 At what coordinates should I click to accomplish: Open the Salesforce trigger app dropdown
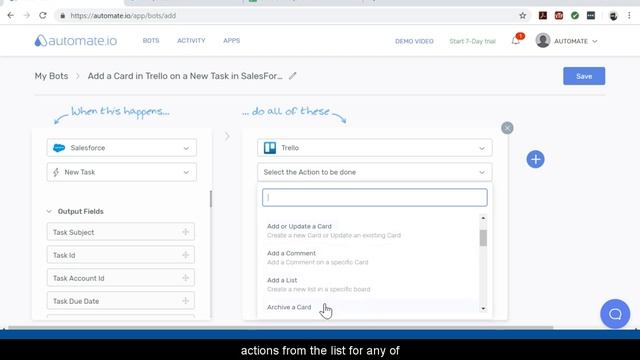pyautogui.click(x=122, y=148)
